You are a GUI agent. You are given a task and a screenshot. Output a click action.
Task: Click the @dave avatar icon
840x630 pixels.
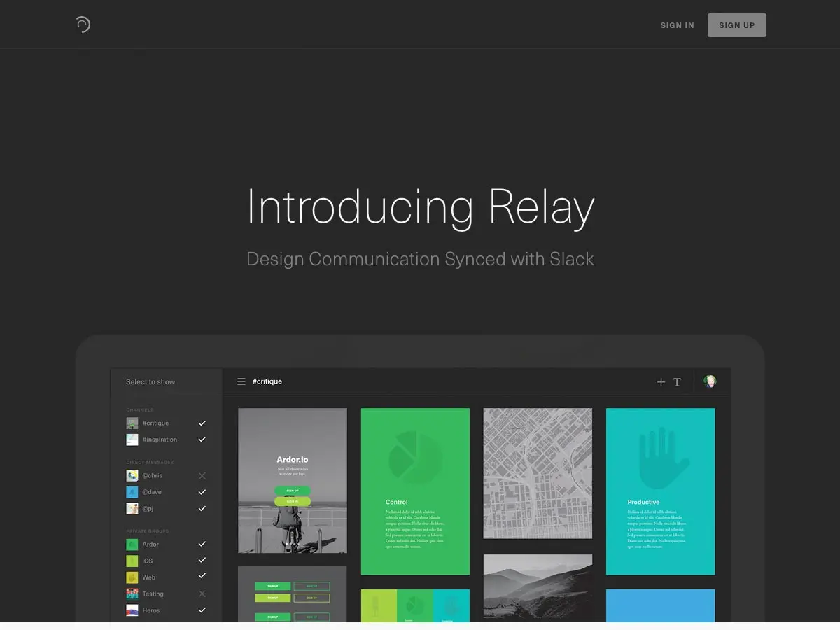tap(132, 491)
